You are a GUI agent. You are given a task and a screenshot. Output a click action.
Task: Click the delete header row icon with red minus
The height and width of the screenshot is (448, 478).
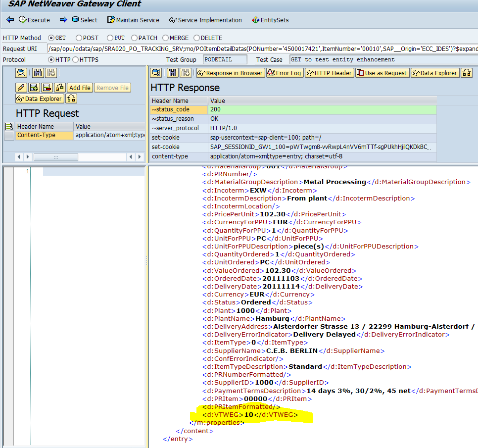click(47, 88)
